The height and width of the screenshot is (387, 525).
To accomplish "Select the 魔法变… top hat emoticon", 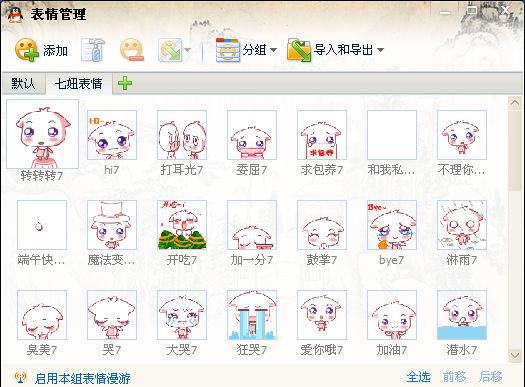I will tap(111, 225).
